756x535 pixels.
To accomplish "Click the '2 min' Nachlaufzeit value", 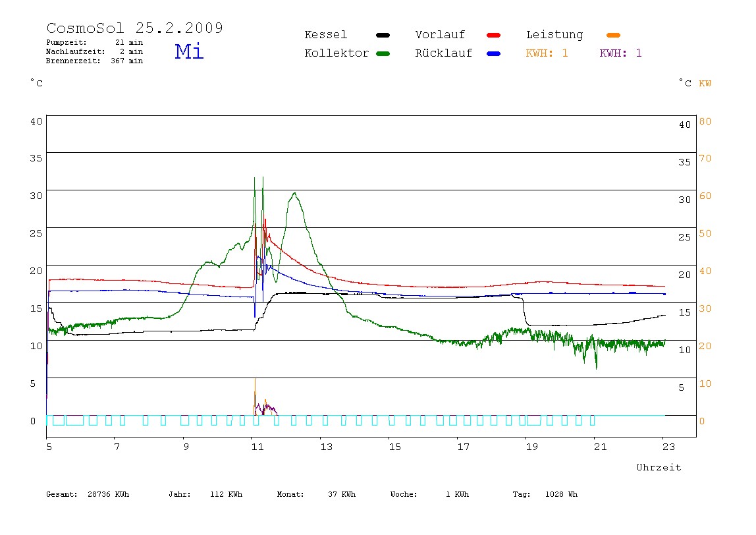I will pos(131,51).
